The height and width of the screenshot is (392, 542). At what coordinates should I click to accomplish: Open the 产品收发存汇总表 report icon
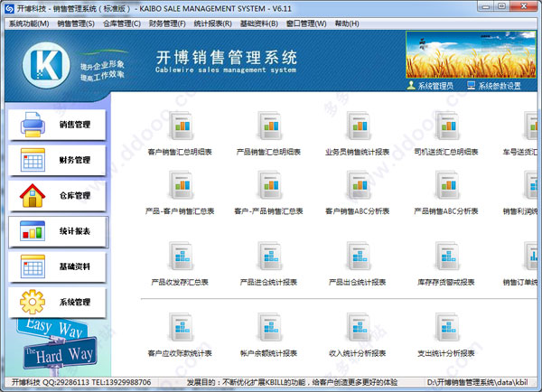(x=181, y=257)
